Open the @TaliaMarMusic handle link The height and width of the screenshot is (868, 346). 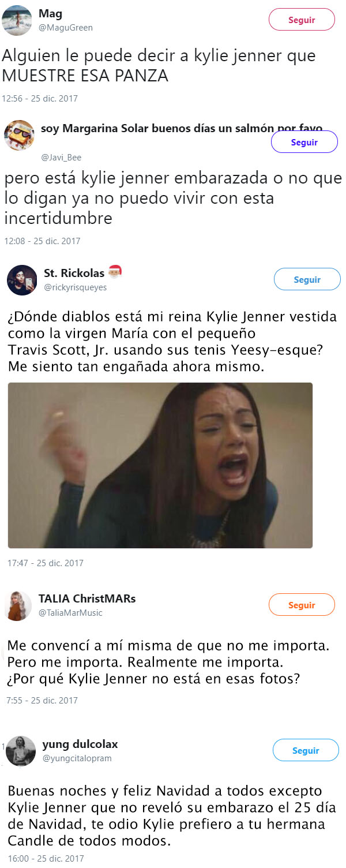click(70, 613)
